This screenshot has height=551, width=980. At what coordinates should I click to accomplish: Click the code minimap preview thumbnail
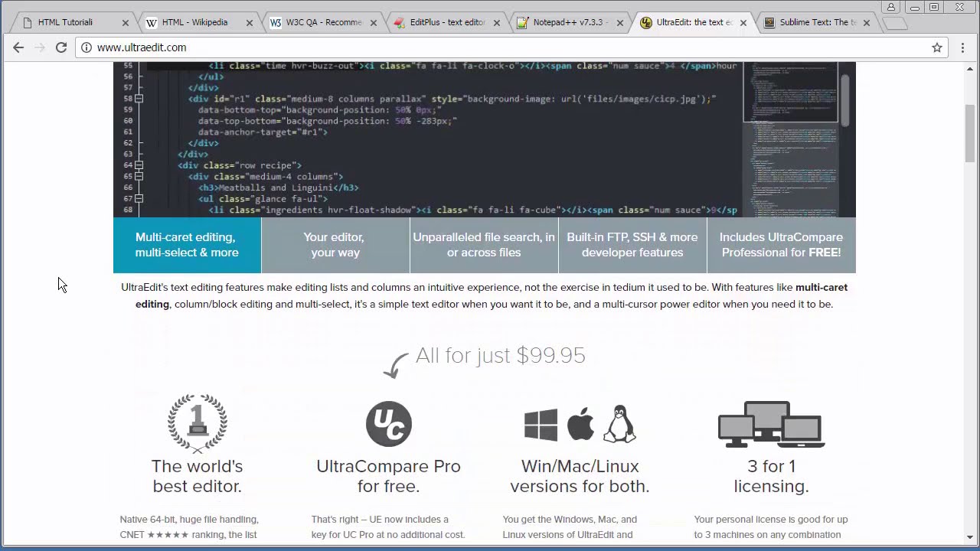point(791,139)
